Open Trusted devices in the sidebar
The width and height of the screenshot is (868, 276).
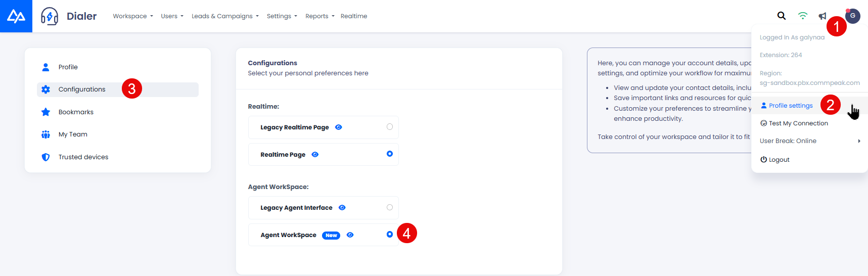point(118,157)
